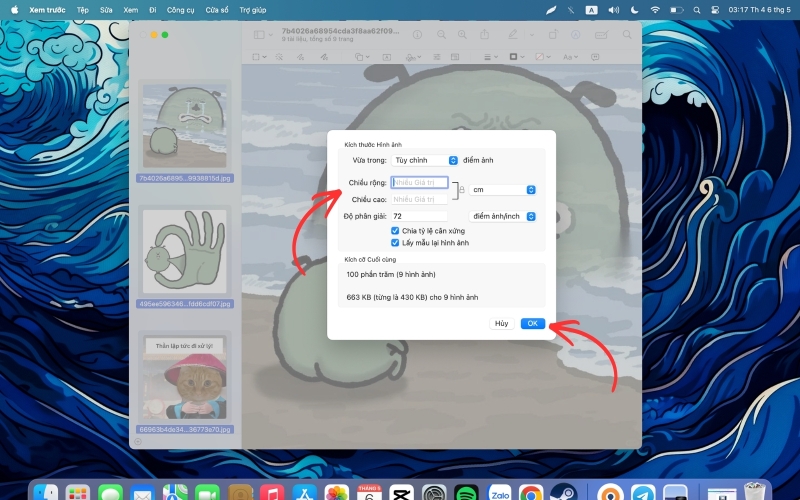Launch Google Chrome from the dock
The image size is (800, 500).
pos(531,493)
